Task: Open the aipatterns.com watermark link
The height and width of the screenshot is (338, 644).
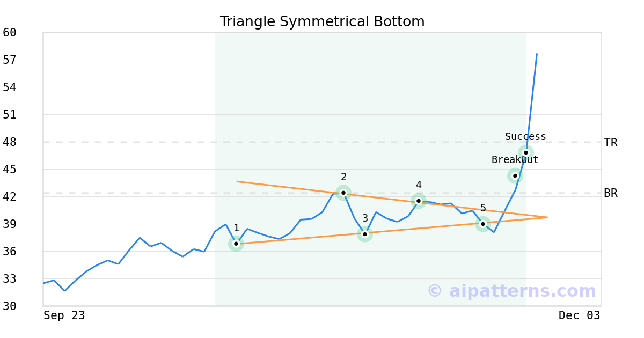Action: [x=511, y=291]
